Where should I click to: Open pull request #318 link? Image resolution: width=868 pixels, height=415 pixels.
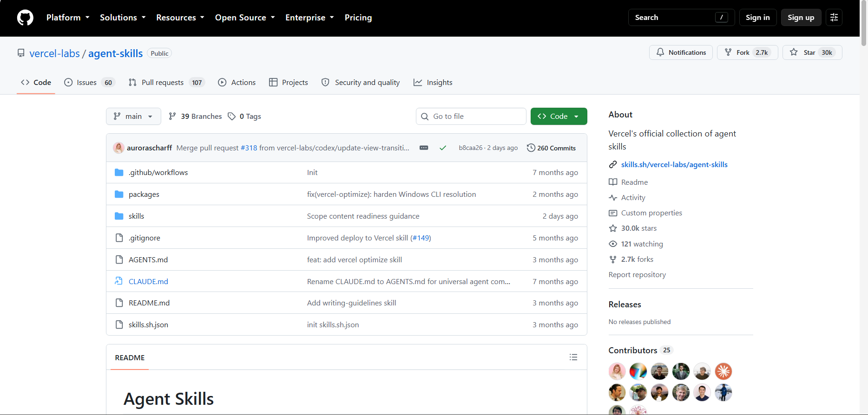pyautogui.click(x=249, y=148)
